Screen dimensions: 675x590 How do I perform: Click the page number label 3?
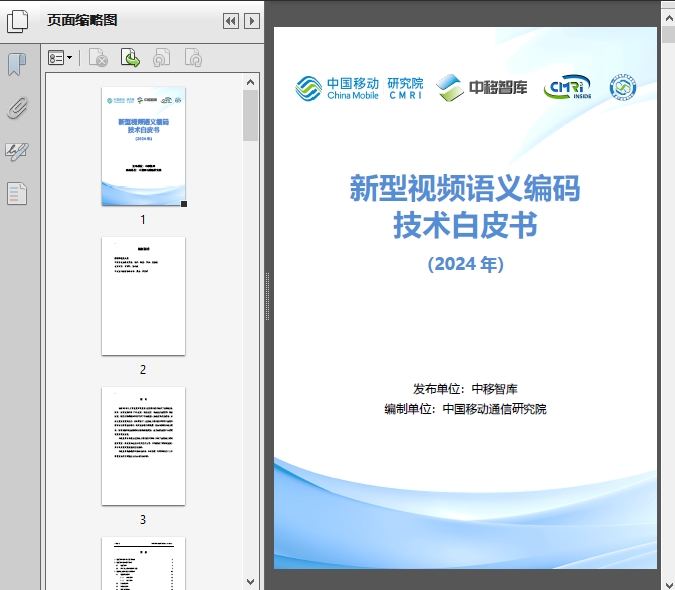143,520
